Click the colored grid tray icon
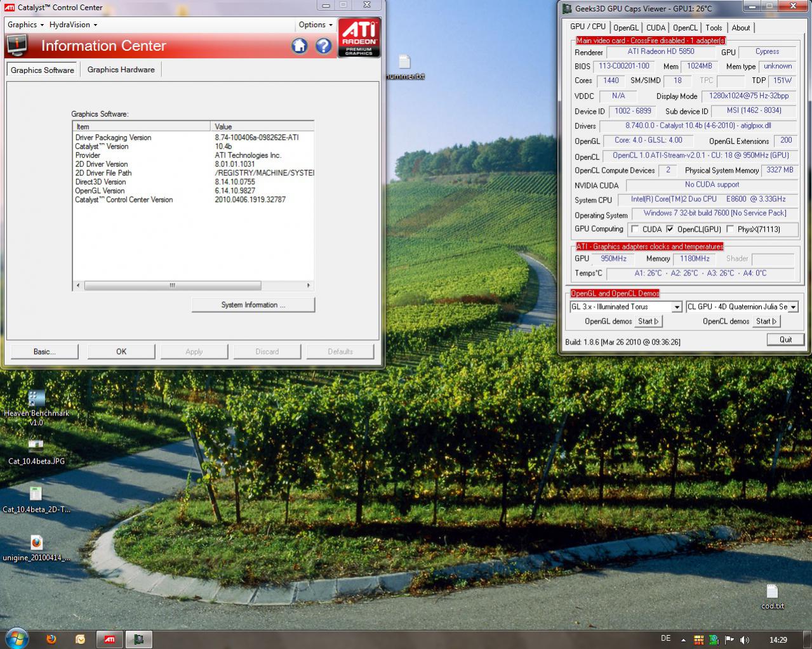 (x=698, y=639)
